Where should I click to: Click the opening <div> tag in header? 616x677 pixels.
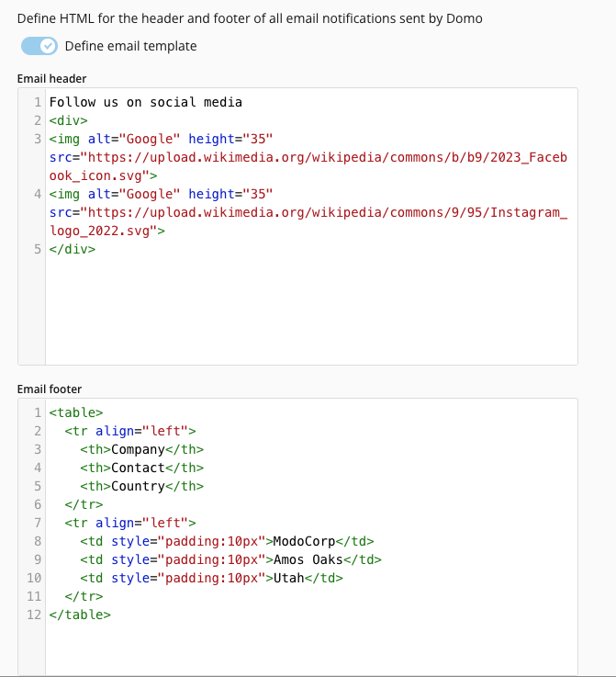point(69,120)
